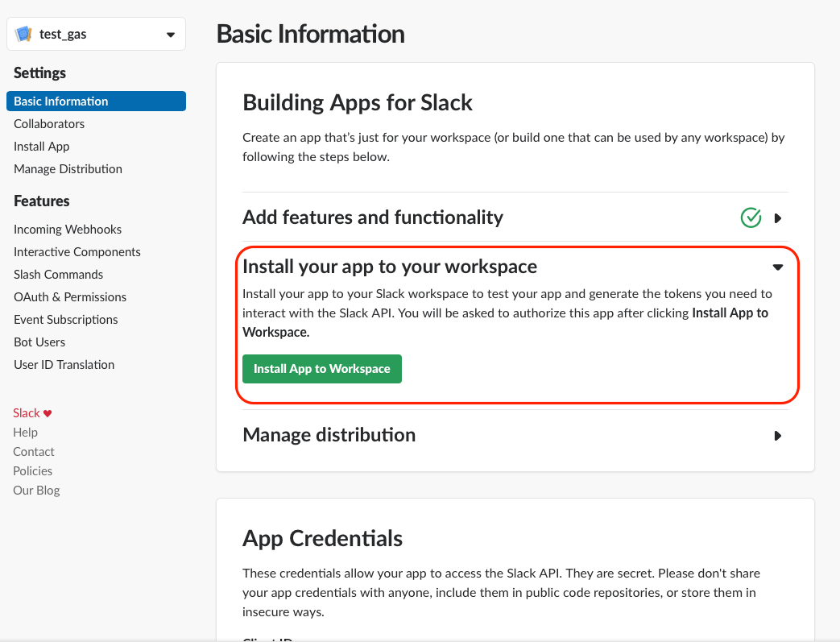Click the green checkmark icon

[751, 217]
